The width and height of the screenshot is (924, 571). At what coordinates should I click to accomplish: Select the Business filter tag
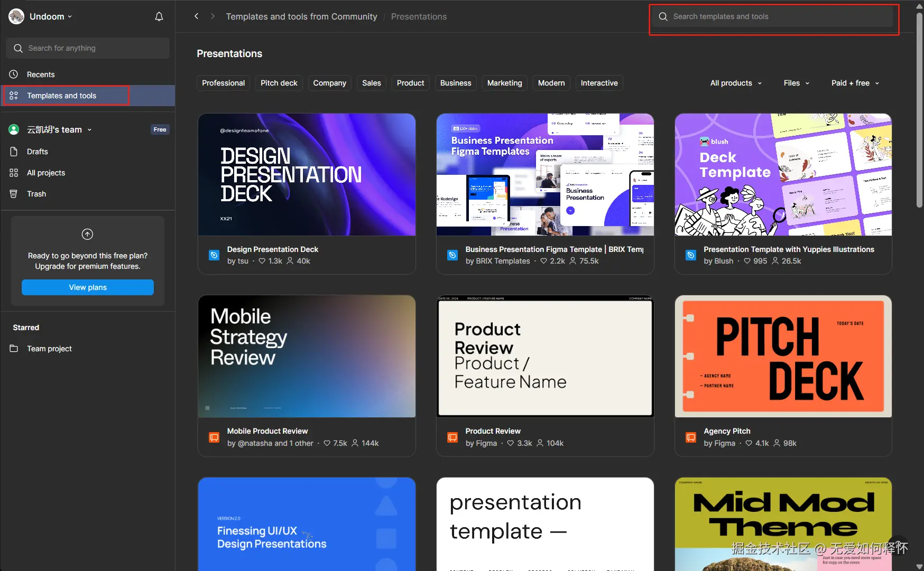pyautogui.click(x=456, y=83)
